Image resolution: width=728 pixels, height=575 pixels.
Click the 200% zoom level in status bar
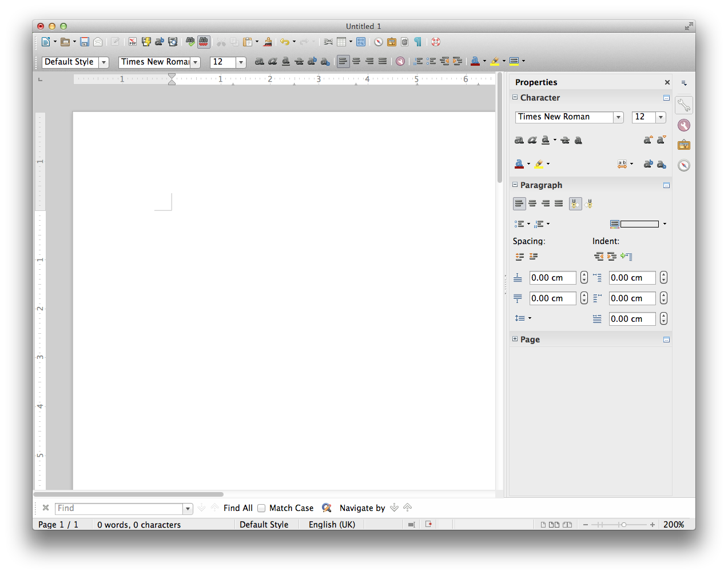pos(674,524)
